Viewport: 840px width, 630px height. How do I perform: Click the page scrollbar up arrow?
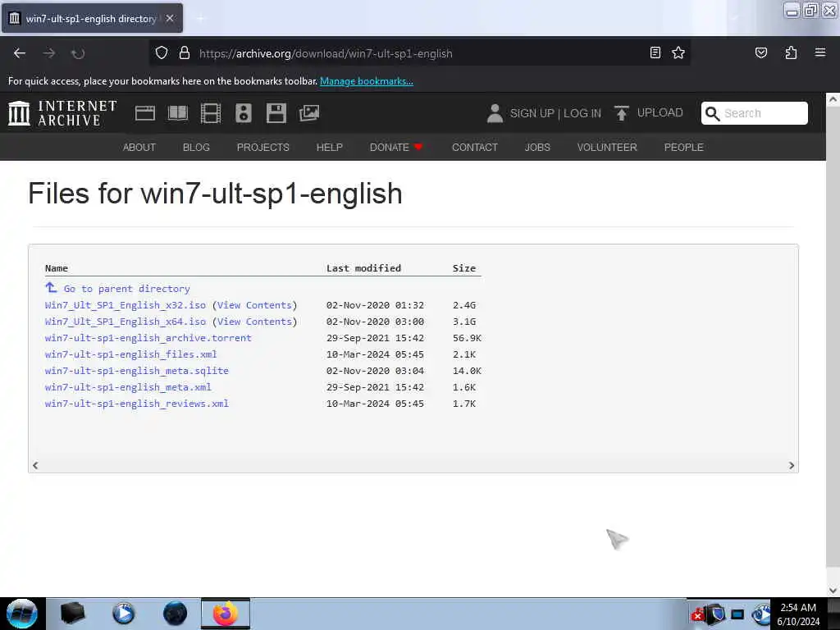833,99
